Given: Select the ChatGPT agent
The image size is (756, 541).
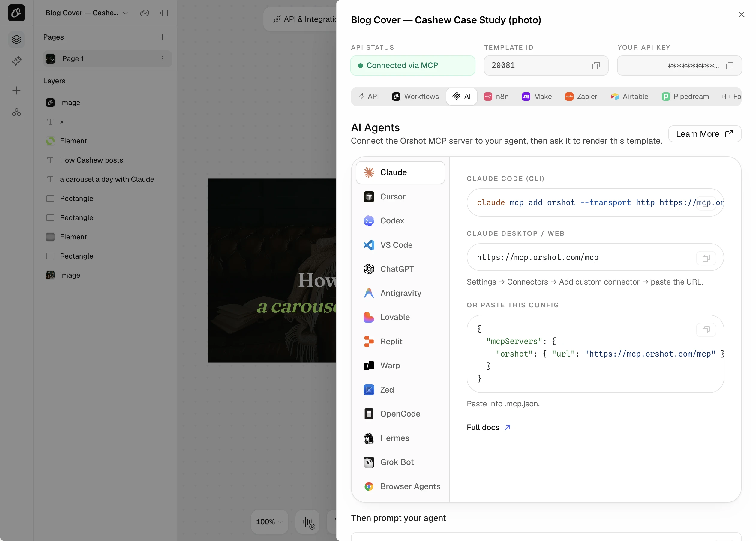Looking at the screenshot, I should pos(400,269).
